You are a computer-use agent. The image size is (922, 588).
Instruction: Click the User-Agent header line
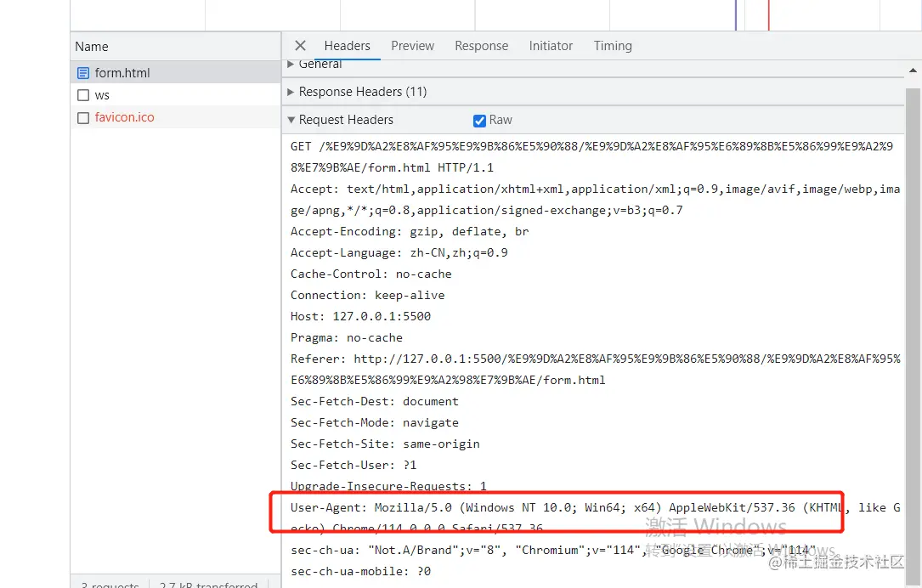point(595,517)
